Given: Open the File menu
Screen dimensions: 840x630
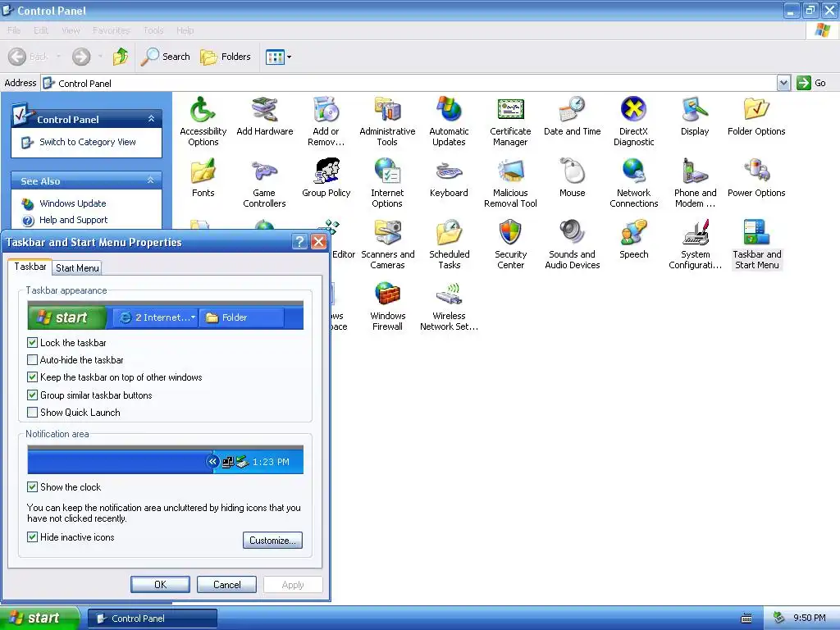Looking at the screenshot, I should coord(14,30).
